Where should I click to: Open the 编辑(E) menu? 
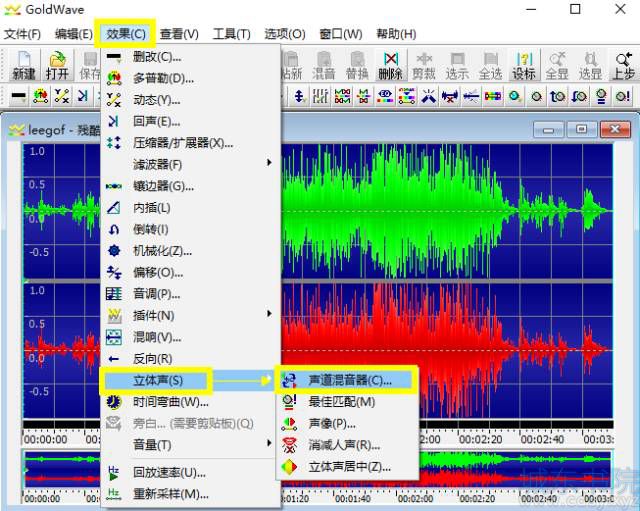73,34
